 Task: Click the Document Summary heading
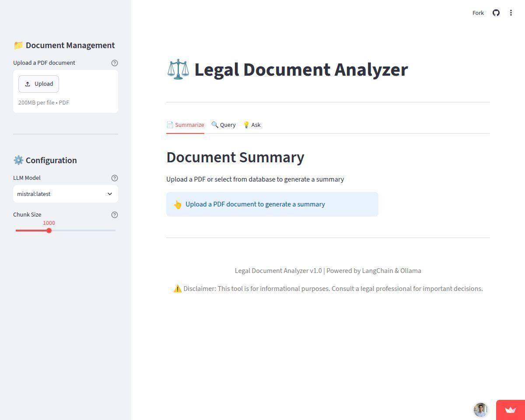[235, 157]
